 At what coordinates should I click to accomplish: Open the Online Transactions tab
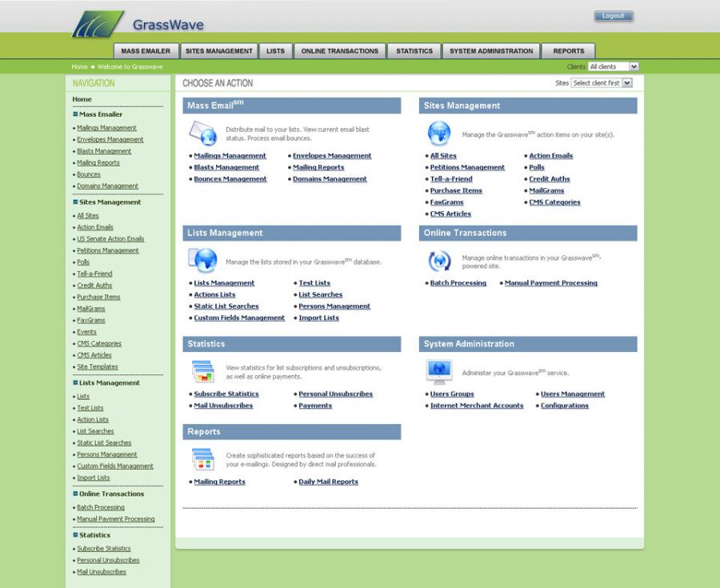coord(340,51)
